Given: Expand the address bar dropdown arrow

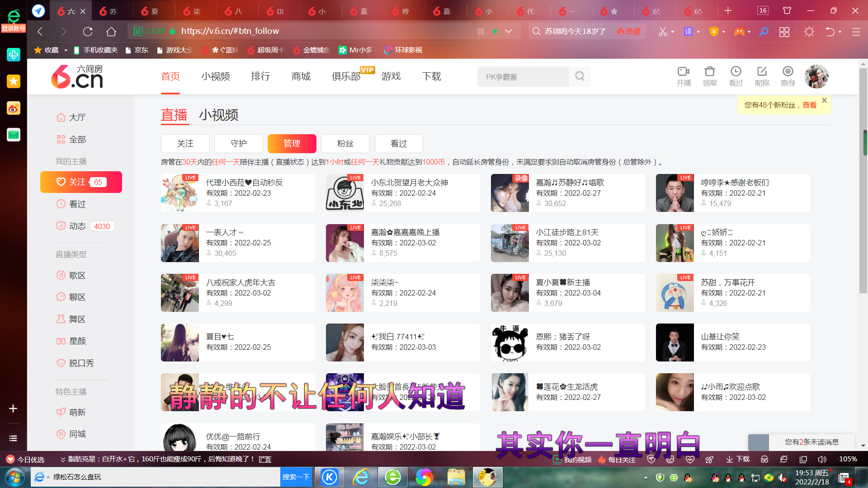Looking at the screenshot, I should point(509,31).
